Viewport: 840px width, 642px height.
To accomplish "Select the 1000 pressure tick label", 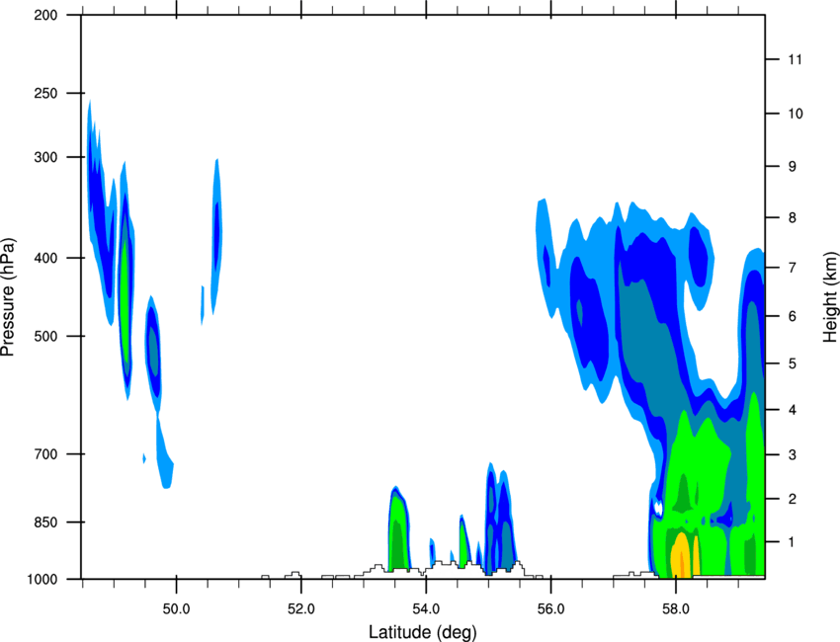I will coord(42,580).
